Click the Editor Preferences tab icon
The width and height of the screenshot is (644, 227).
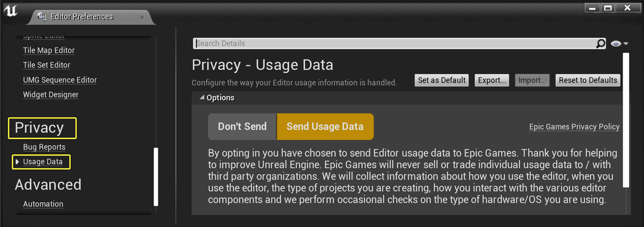point(42,17)
